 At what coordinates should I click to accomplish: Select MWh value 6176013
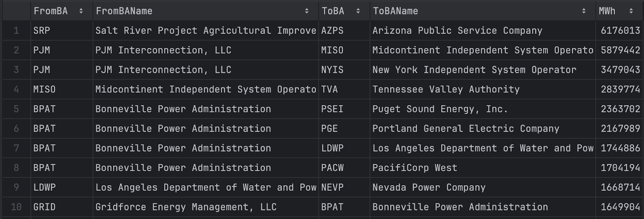[x=620, y=31]
